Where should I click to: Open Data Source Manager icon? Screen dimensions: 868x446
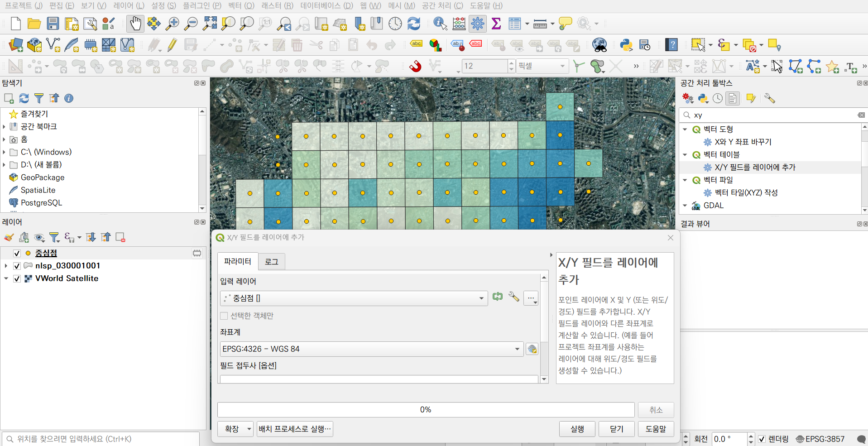(x=16, y=45)
